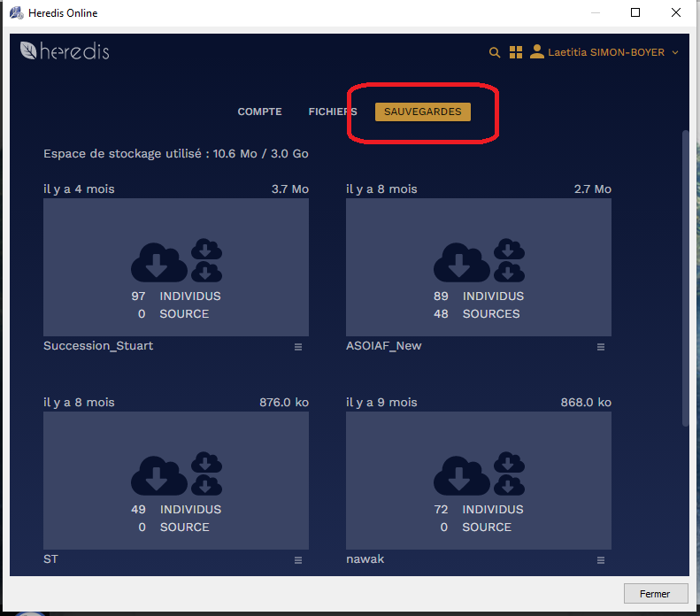The height and width of the screenshot is (616, 700).
Task: Click the Heredis Online title bar app icon
Action: click(x=17, y=13)
